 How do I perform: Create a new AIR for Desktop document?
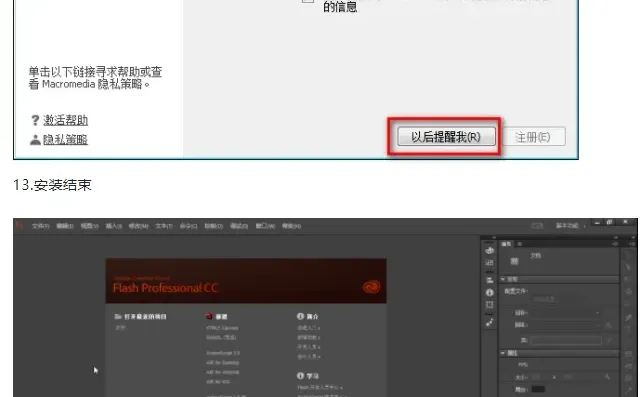pyautogui.click(x=222, y=363)
